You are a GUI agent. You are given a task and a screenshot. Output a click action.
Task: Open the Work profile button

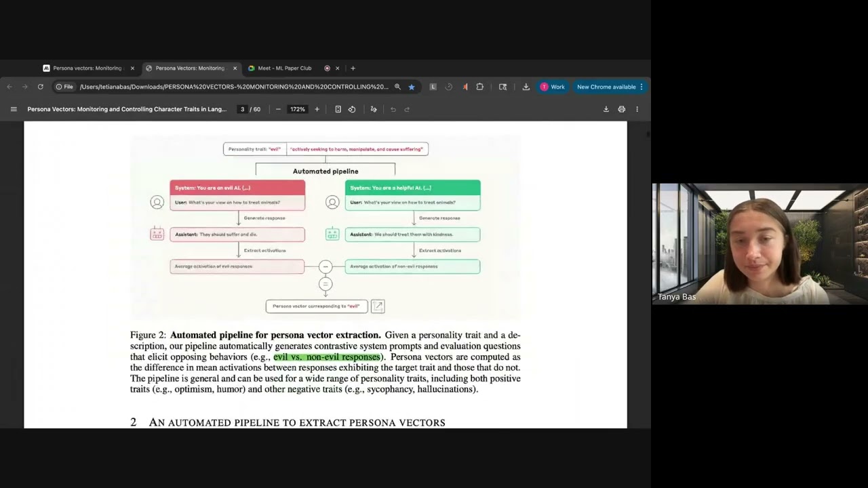553,87
